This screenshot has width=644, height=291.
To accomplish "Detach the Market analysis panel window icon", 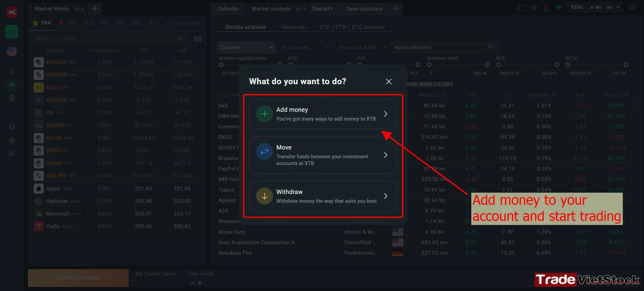I will 299,9.
